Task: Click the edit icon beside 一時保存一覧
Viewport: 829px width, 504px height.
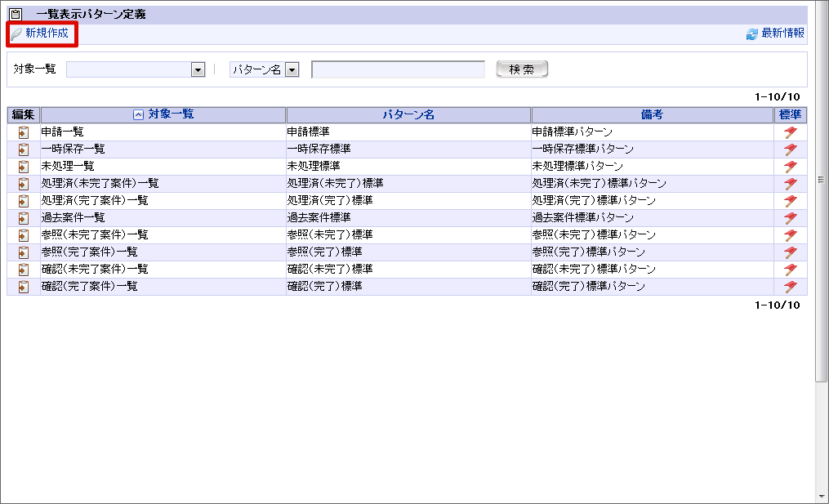Action: pyautogui.click(x=22, y=149)
